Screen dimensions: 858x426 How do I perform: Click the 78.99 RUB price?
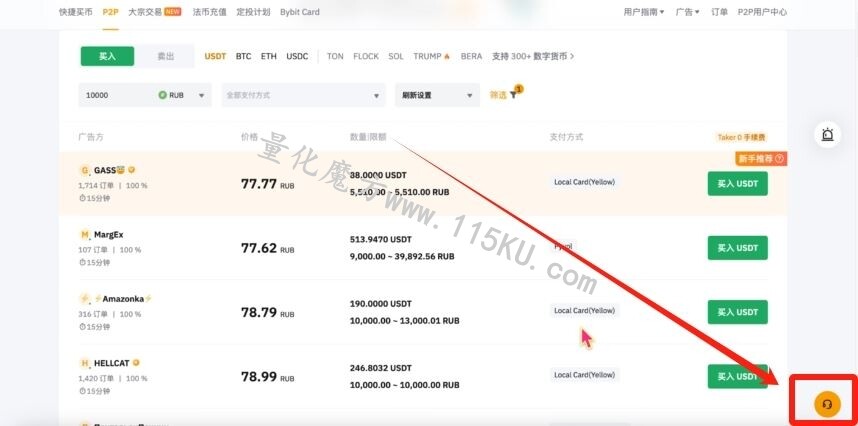[x=268, y=377]
